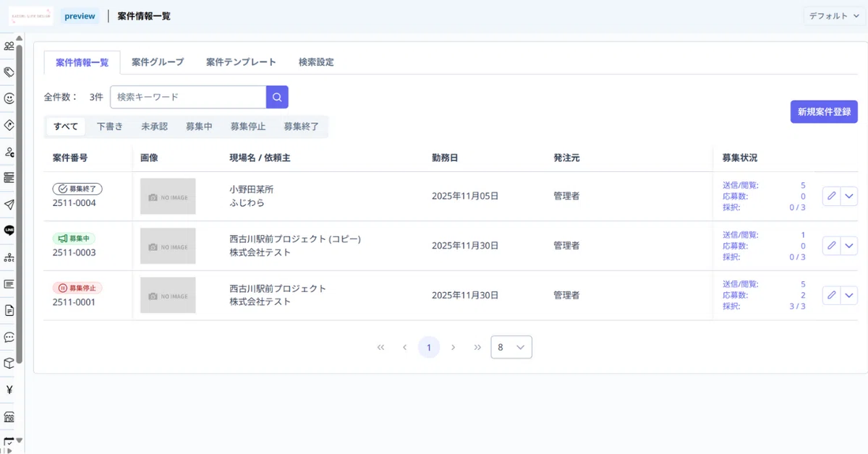
Task: Click 西古川駅前プロジェクト (コピー) text
Action: pos(295,239)
